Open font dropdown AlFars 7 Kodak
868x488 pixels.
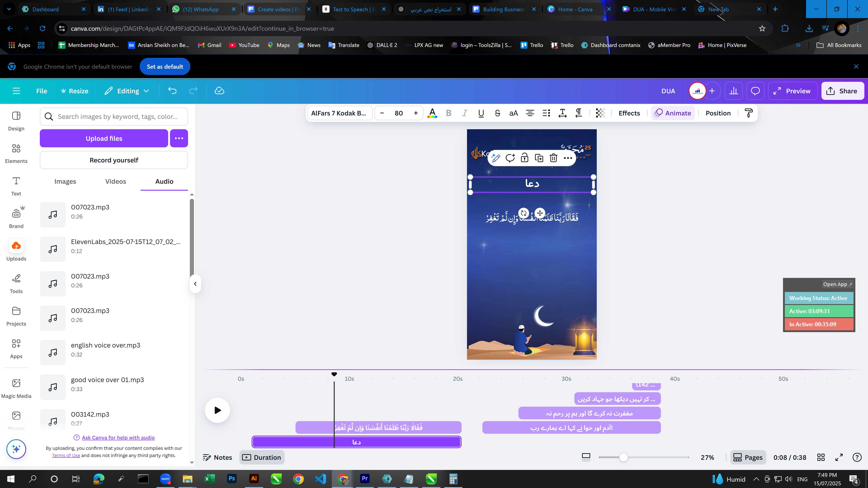coord(340,113)
